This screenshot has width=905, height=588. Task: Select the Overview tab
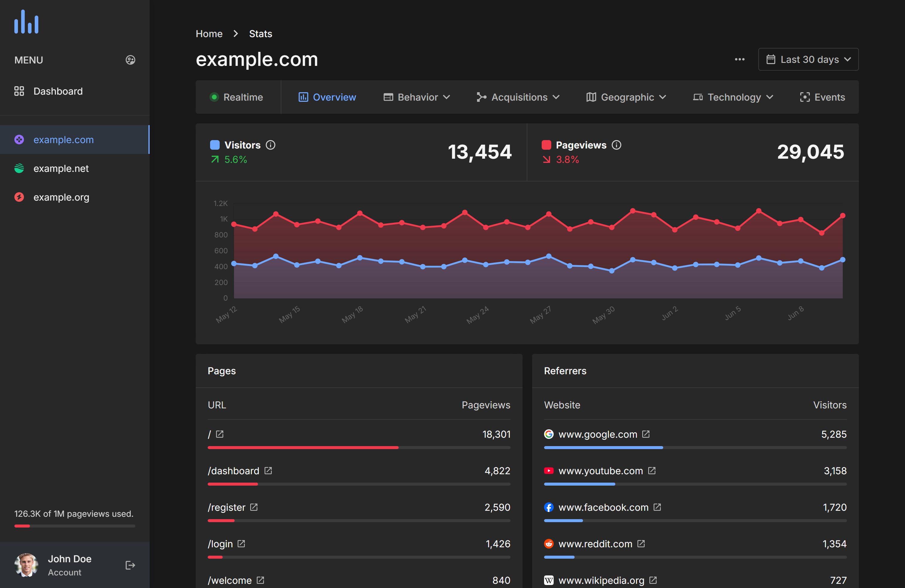(x=327, y=97)
